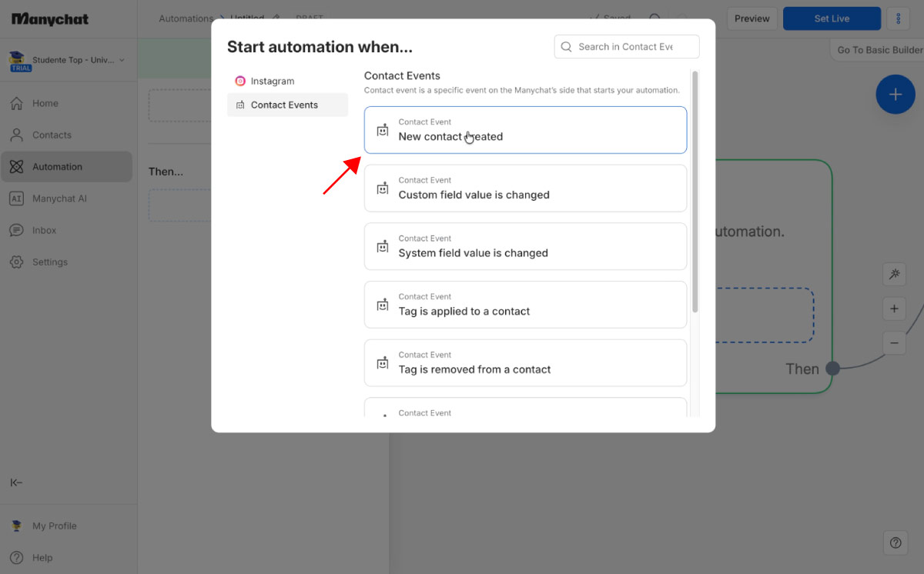Click the Then connector dot on canvas
Image resolution: width=924 pixels, height=574 pixels.
[832, 369]
